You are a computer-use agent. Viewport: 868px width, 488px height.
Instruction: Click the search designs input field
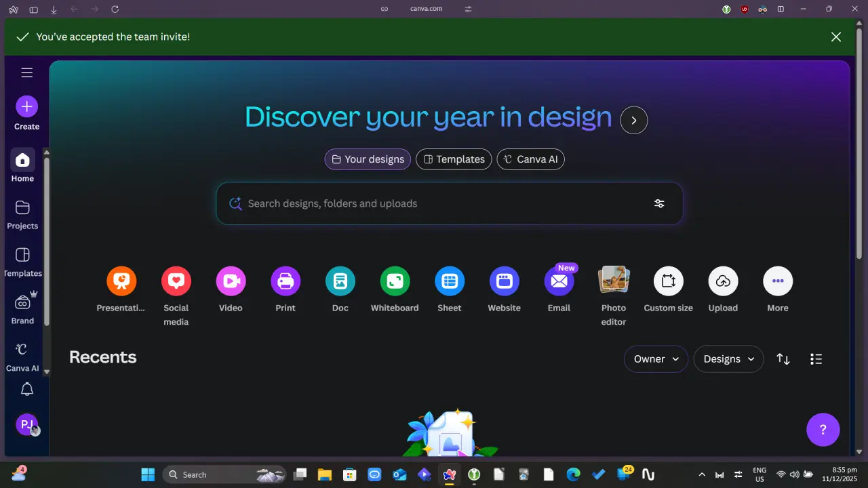[x=450, y=203]
